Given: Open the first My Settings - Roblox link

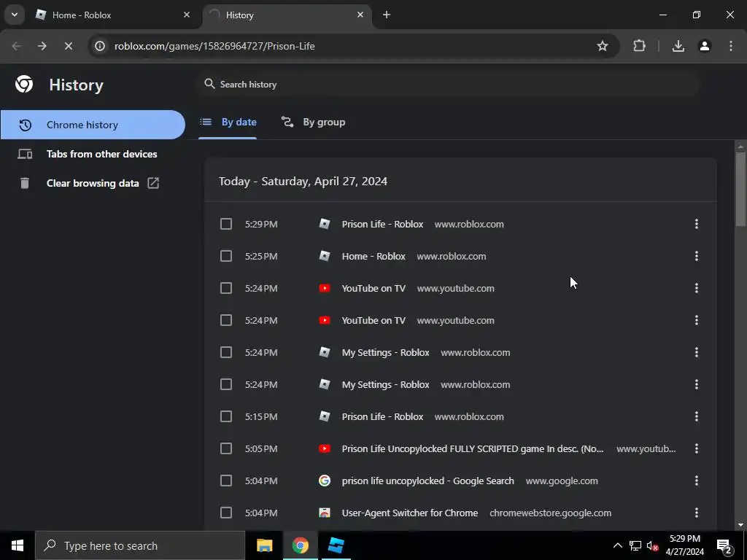Looking at the screenshot, I should point(385,352).
